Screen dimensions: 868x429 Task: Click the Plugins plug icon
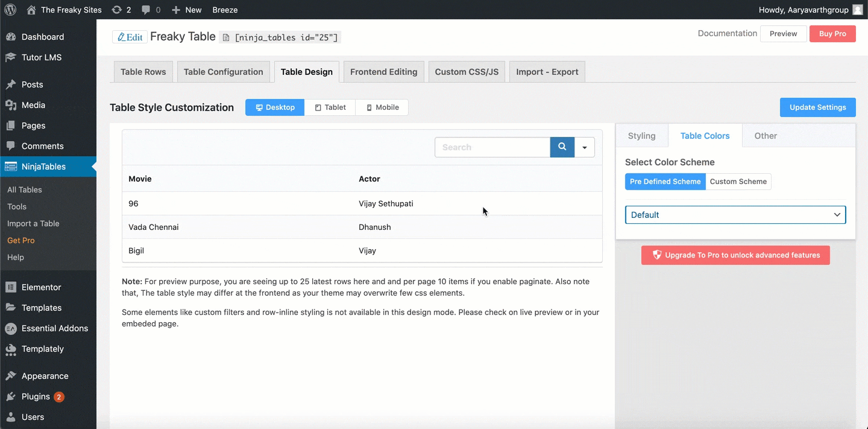(11, 396)
